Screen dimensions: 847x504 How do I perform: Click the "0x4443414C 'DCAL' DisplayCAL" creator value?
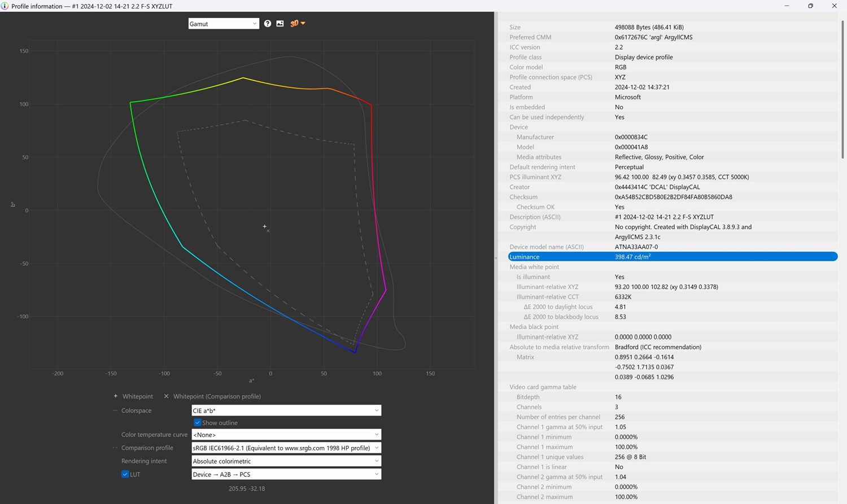657,187
